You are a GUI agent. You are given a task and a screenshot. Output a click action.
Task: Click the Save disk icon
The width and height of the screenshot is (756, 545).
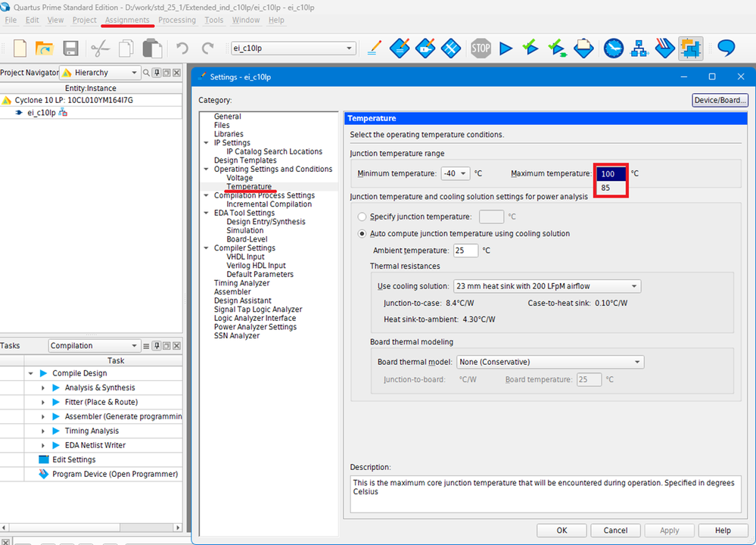[x=70, y=48]
